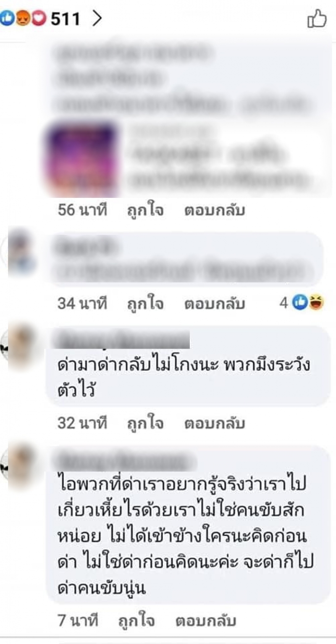The height and width of the screenshot is (644, 336).
Task: Open the reactions list via the chevron arrow
Action: 97,19
